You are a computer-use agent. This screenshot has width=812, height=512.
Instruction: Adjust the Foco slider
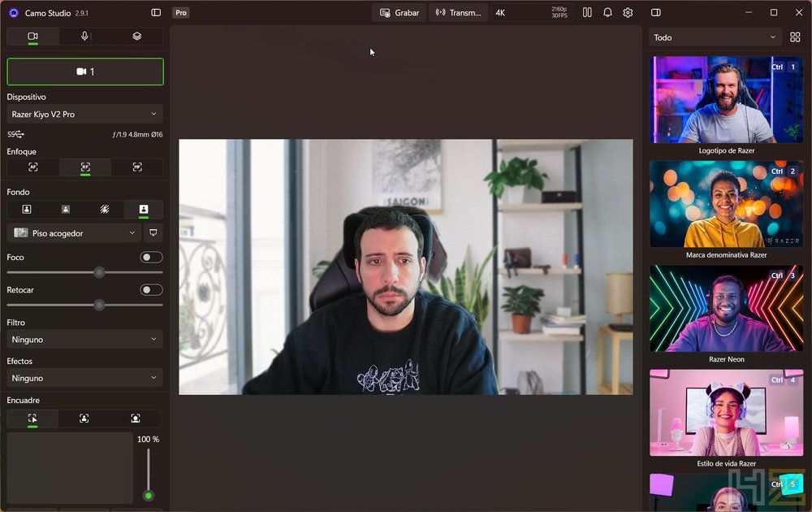pyautogui.click(x=99, y=272)
